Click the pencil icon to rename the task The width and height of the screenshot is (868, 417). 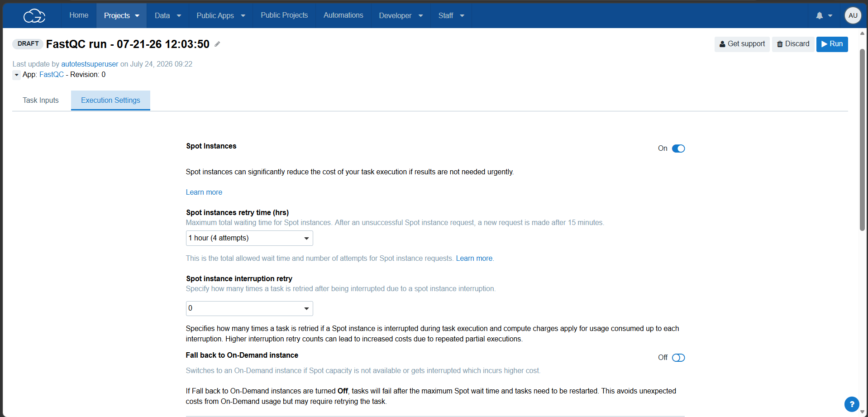pos(217,44)
